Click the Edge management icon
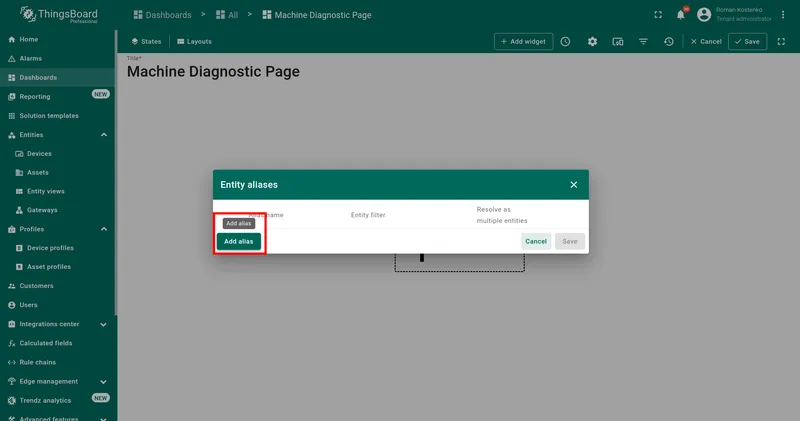Viewport: 800px width, 421px height. click(12, 382)
